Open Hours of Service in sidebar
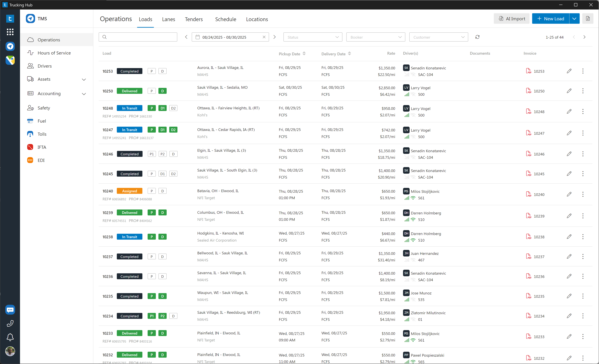Screen dimensions: 599x364 (54, 53)
